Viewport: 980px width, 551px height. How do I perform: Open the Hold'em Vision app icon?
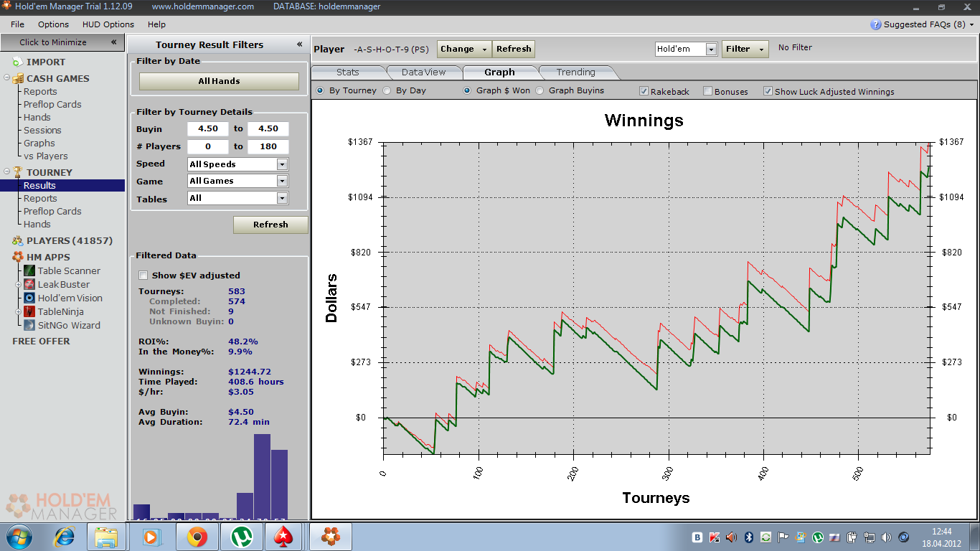(29, 298)
